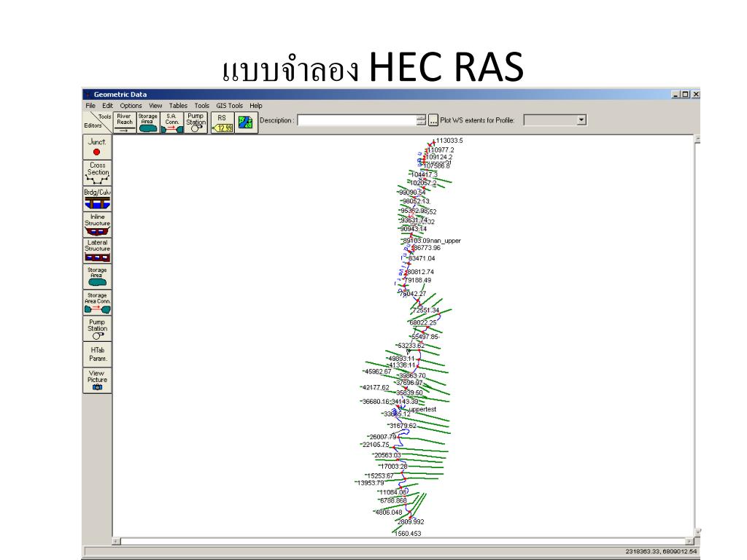747x560 pixels.
Task: Click cross section label 42177.62
Action: tap(376, 387)
